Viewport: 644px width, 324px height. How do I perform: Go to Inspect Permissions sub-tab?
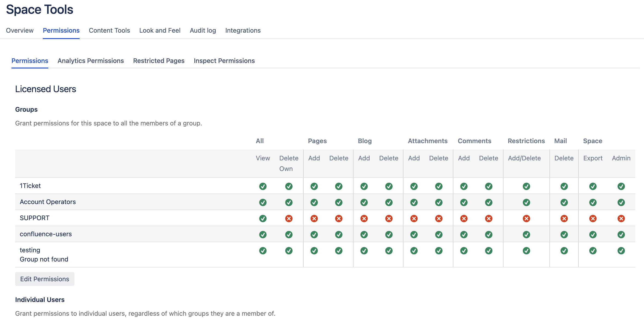[x=224, y=61]
